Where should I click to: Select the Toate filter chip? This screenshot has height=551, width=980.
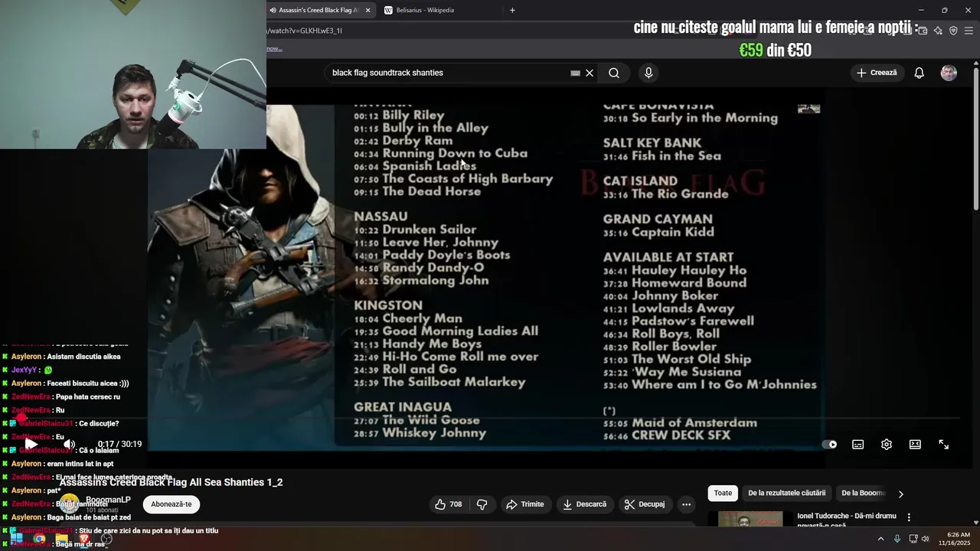coord(723,494)
